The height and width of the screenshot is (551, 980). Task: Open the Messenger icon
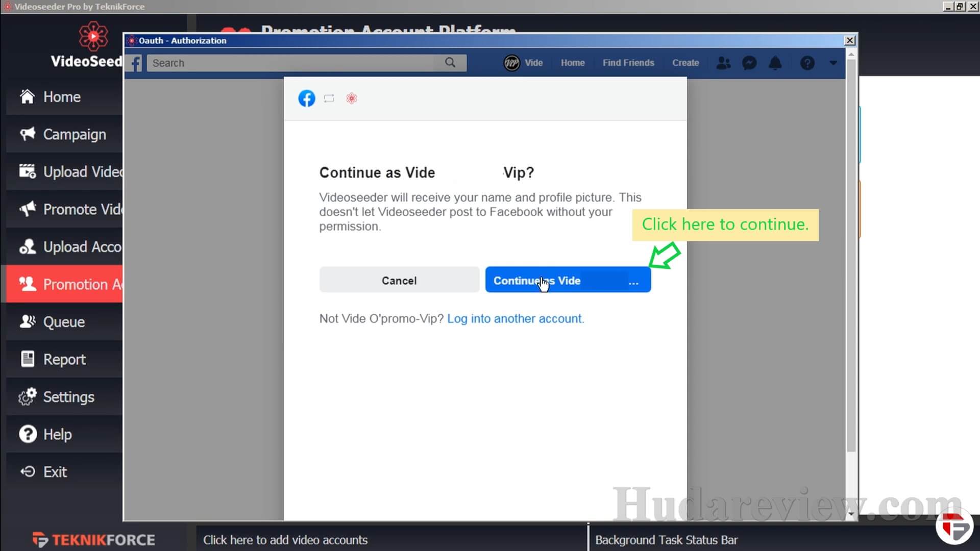749,63
